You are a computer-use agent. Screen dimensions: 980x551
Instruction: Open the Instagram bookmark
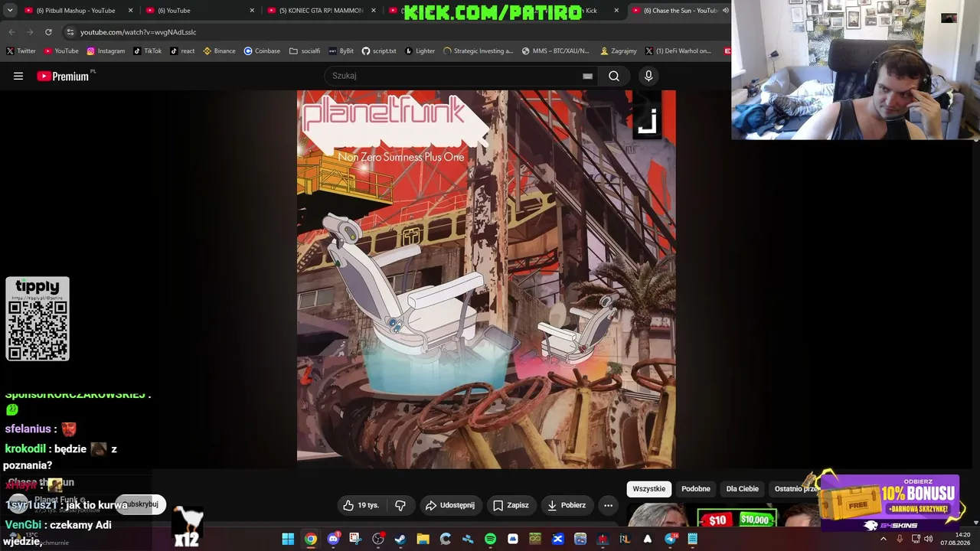point(106,51)
